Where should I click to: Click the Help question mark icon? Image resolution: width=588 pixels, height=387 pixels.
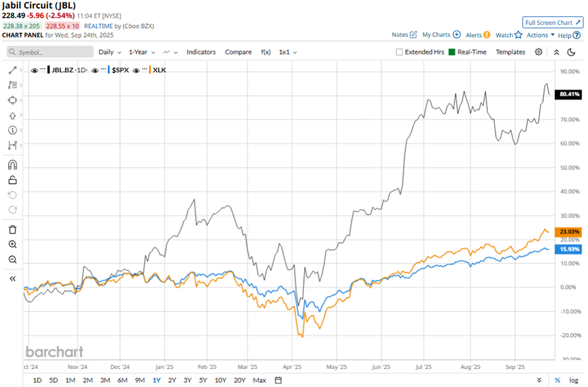point(577,35)
